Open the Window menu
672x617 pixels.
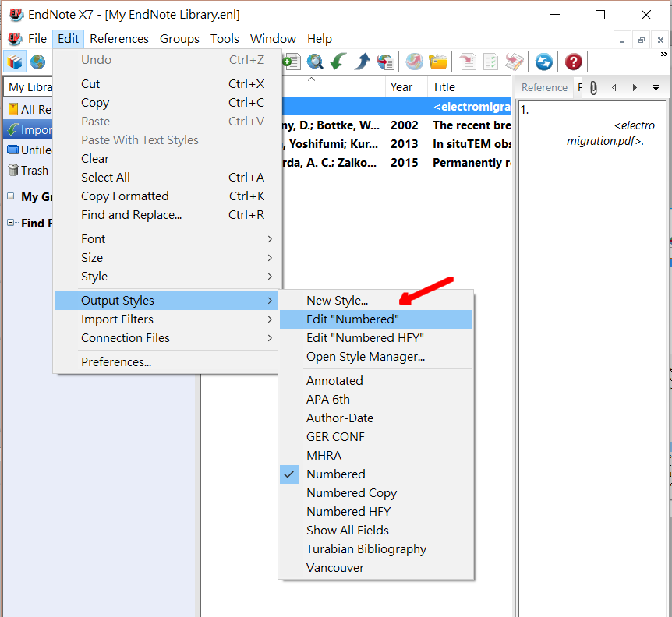(x=273, y=39)
